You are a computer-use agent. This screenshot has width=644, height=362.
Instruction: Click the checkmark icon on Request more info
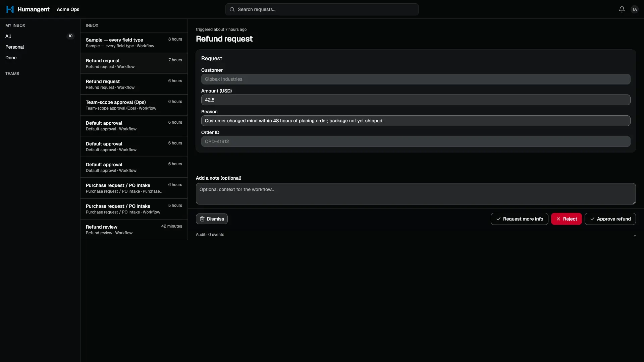[498, 219]
